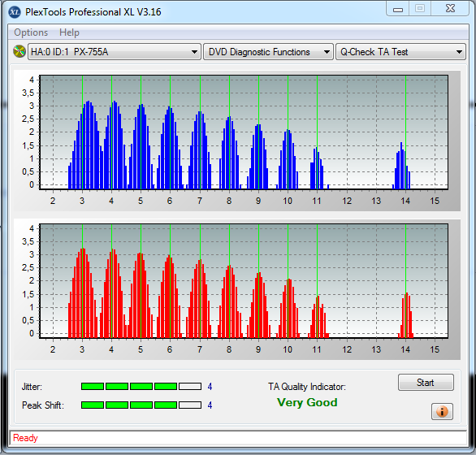Start the TA test with Start button
The height and width of the screenshot is (455, 476).
426,383
